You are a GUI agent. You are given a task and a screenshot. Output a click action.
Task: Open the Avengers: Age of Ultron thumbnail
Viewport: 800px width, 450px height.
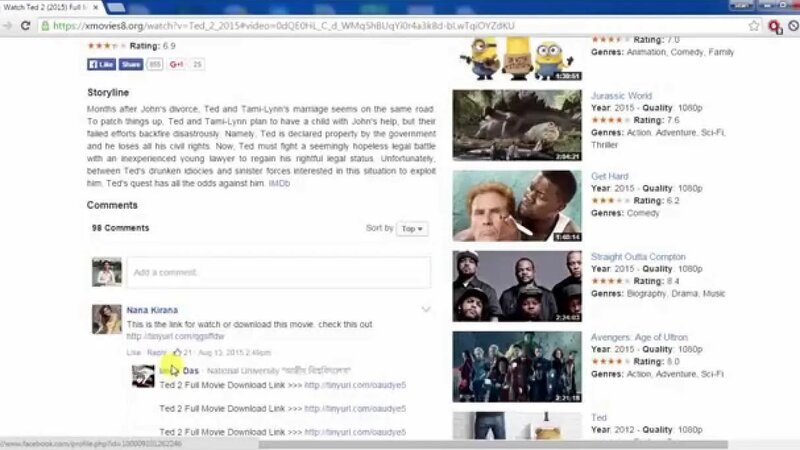[517, 367]
